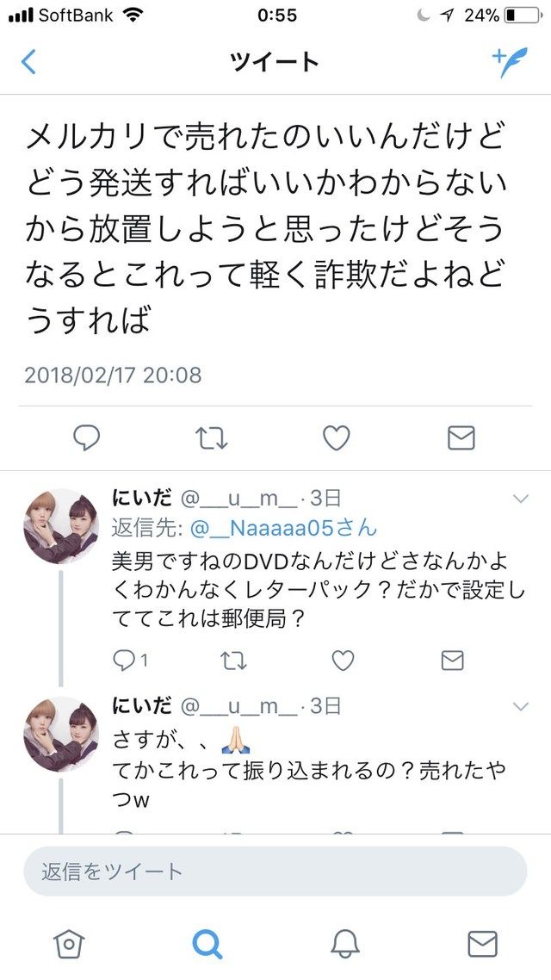Expand options chevron on first にいだ reply

[520, 498]
